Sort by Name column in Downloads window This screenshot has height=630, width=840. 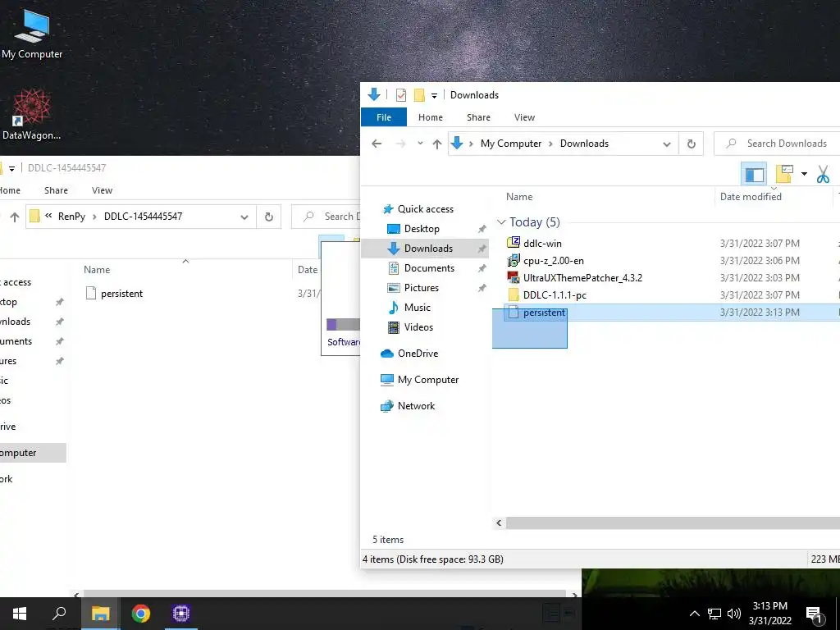tap(519, 197)
